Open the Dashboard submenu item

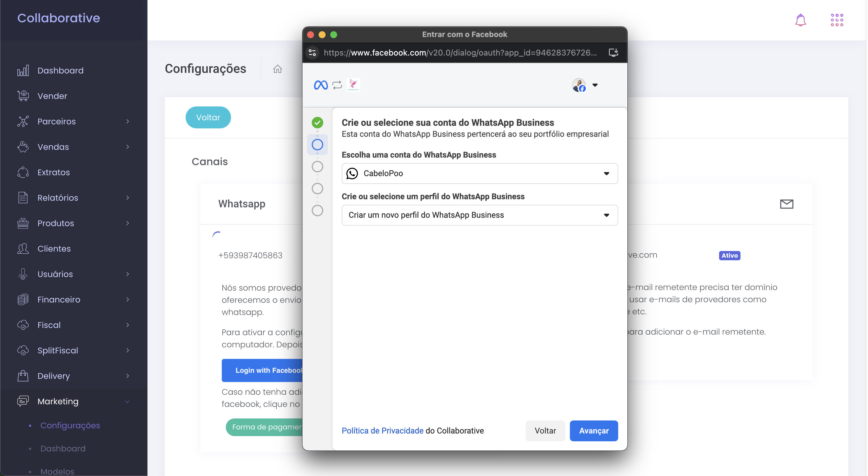(63, 448)
